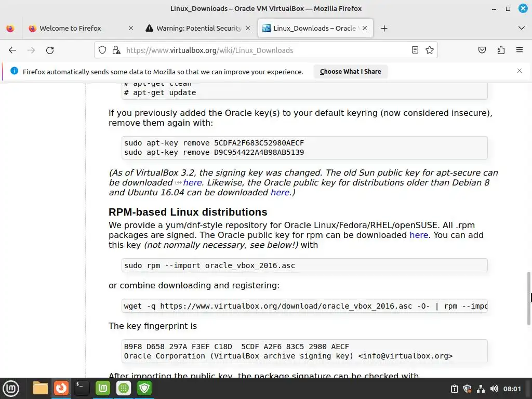Toggle reader view for this page
The image size is (532, 399).
415,50
